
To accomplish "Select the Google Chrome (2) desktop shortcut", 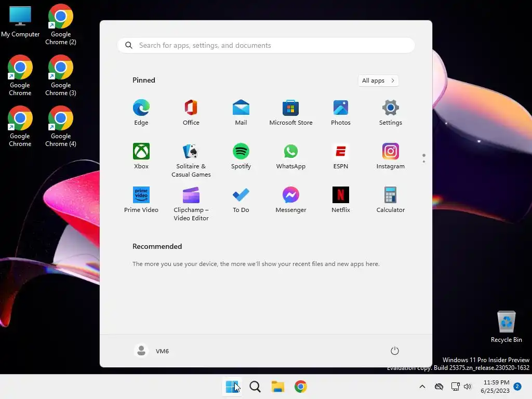I will tap(61, 24).
